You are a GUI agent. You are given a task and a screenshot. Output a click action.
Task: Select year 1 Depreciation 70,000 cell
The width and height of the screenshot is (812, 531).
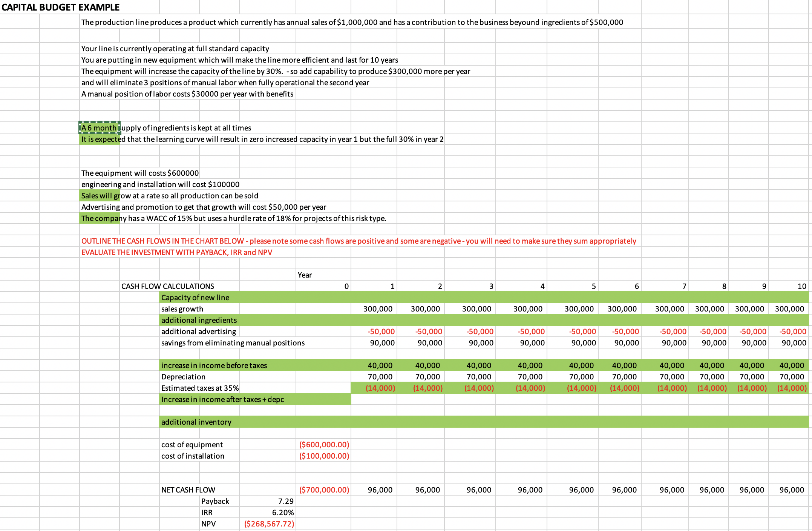pos(380,377)
